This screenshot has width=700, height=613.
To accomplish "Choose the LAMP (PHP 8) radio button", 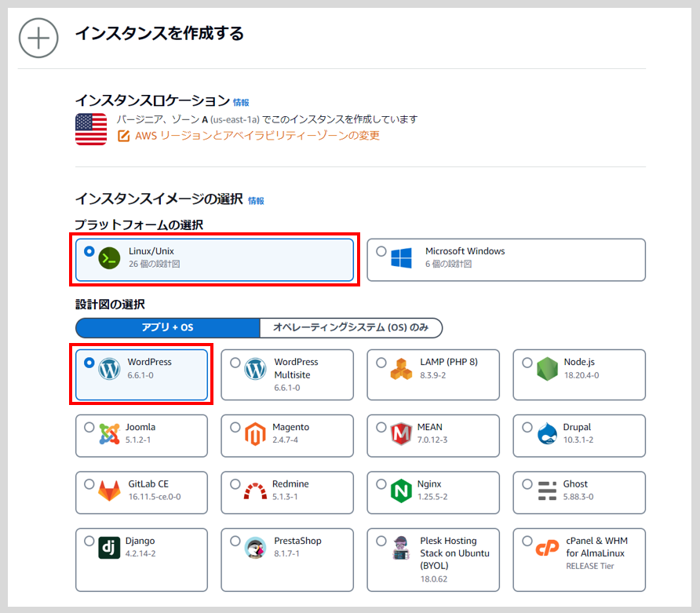I will 381,363.
